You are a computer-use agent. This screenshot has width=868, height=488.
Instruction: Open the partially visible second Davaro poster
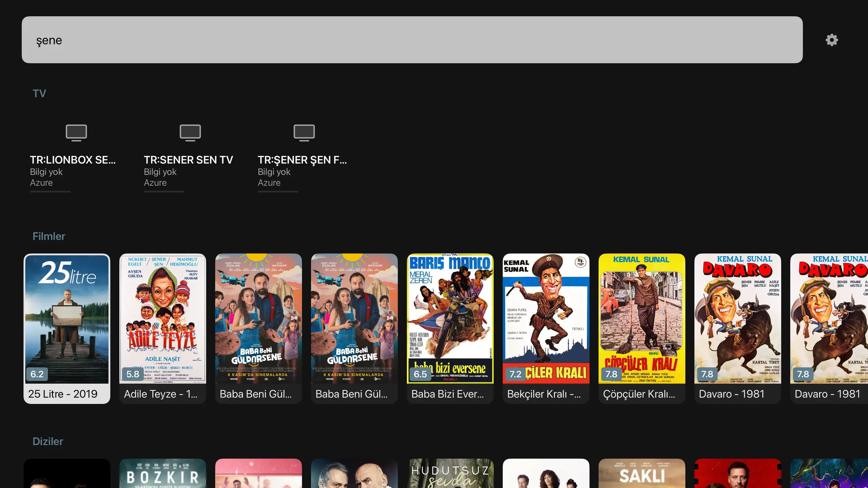click(x=829, y=319)
